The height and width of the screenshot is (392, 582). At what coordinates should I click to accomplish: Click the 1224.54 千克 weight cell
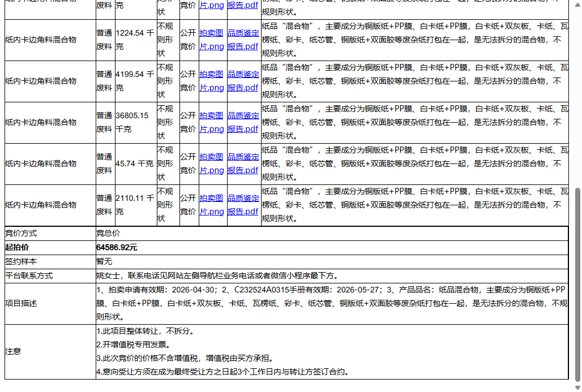(x=136, y=40)
